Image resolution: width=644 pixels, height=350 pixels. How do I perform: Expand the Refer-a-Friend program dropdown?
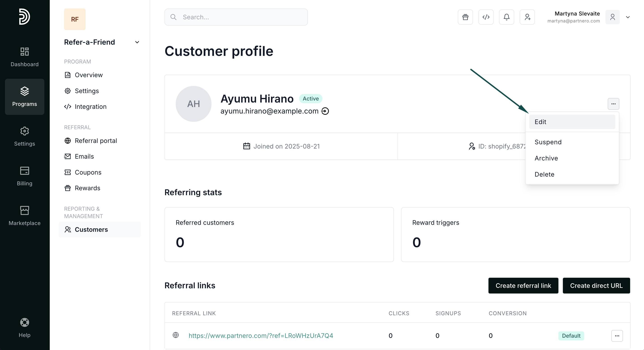(137, 42)
